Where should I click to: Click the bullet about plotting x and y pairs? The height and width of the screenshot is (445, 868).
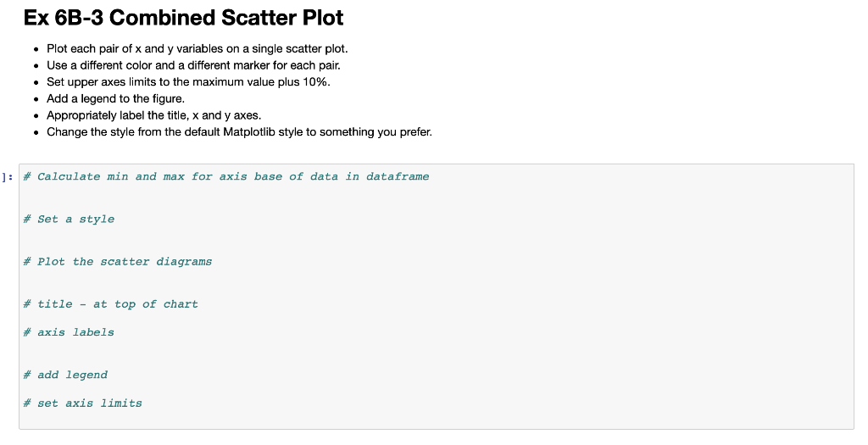(197, 48)
